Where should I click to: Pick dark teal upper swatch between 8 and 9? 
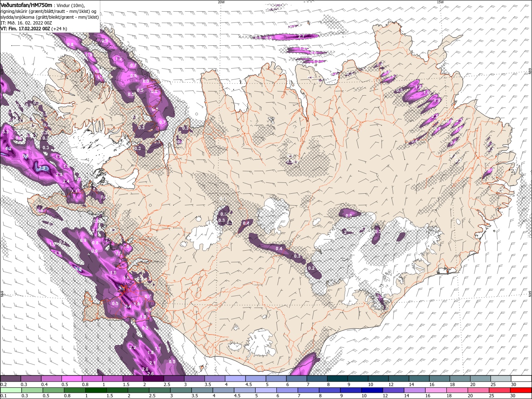(337, 379)
